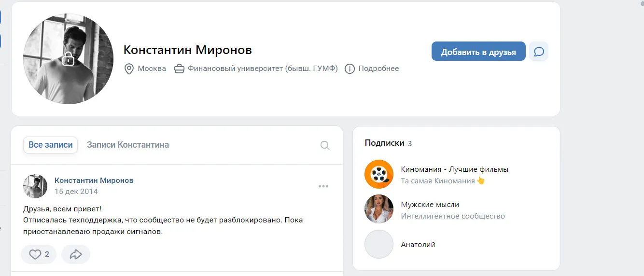Click the search icon in posts header
Viewport: 644px width, 276px height.
(325, 145)
